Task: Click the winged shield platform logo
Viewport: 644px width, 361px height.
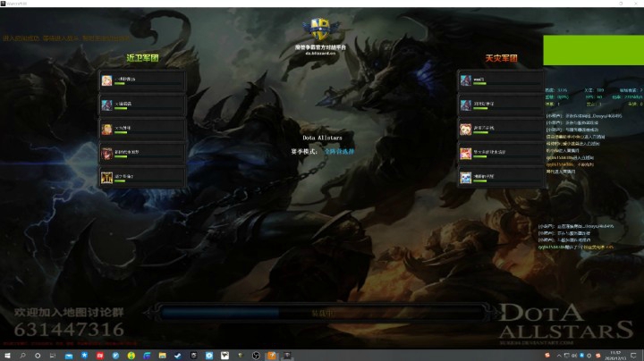Action: 320,29
